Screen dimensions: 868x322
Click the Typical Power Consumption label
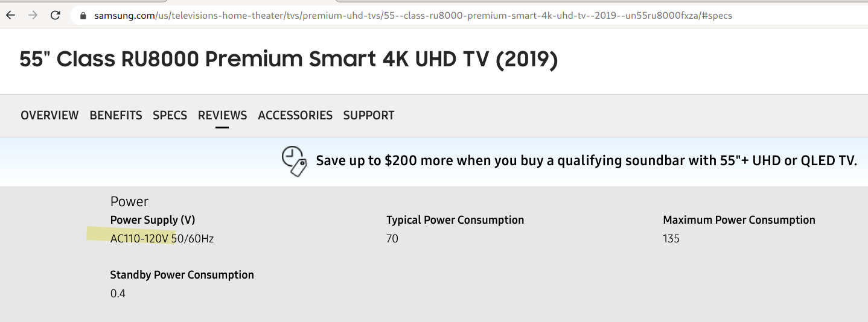coord(455,220)
